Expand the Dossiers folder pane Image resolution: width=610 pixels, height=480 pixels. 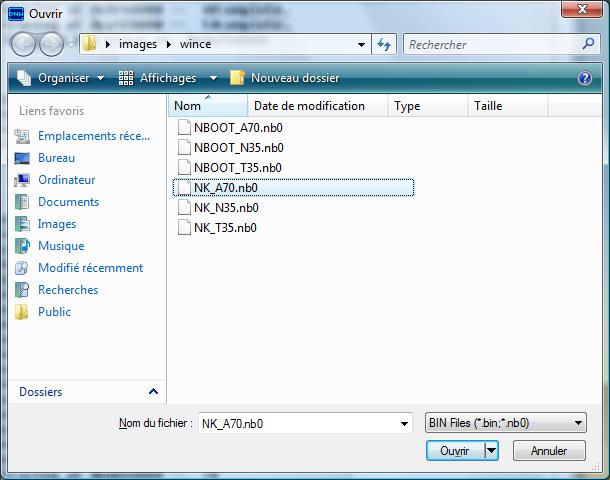point(153,392)
